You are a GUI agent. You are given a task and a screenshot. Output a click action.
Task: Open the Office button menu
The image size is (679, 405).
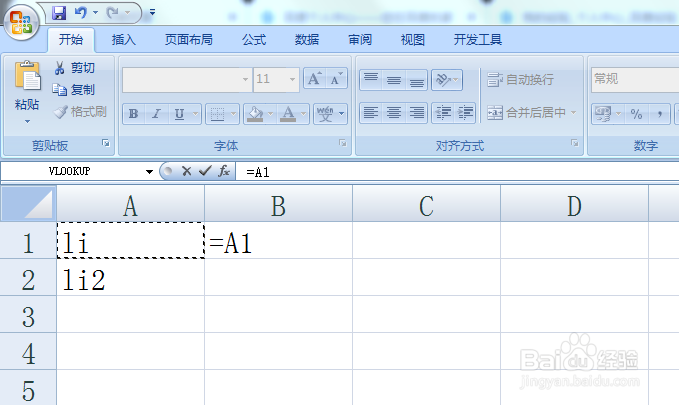21,22
